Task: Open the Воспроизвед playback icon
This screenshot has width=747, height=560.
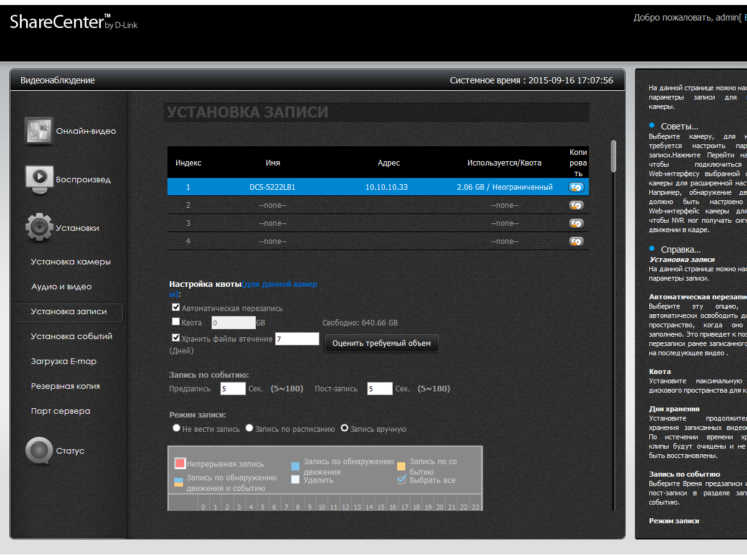Action: [x=39, y=179]
